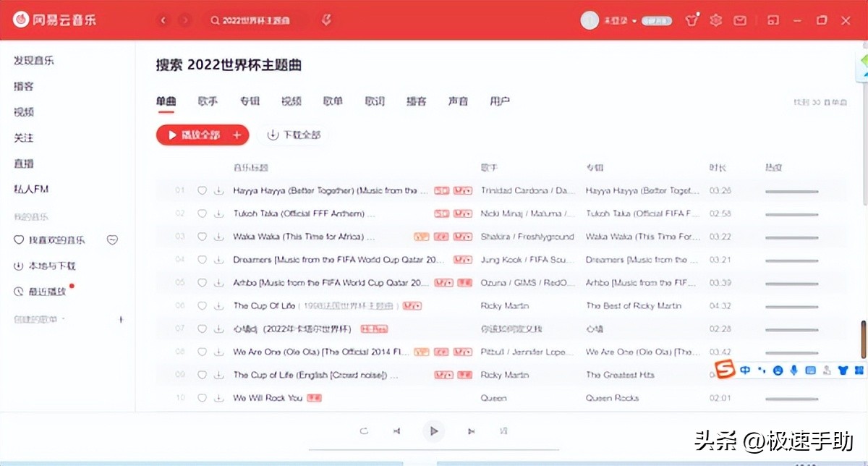868x466 pixels.
Task: Download the song Waka Waka
Action: [218, 236]
